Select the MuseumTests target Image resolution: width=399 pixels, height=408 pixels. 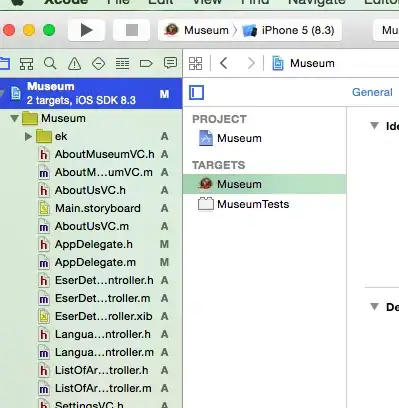(x=265, y=204)
